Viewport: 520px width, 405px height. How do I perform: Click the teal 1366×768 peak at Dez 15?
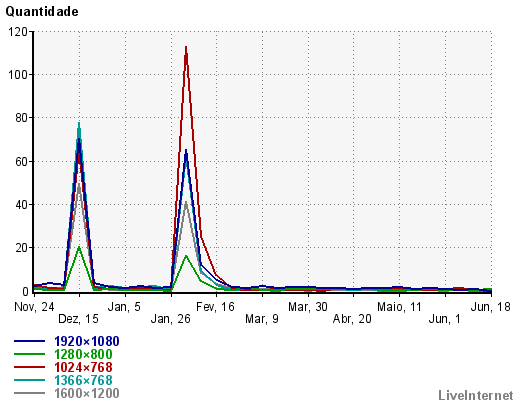[79, 123]
